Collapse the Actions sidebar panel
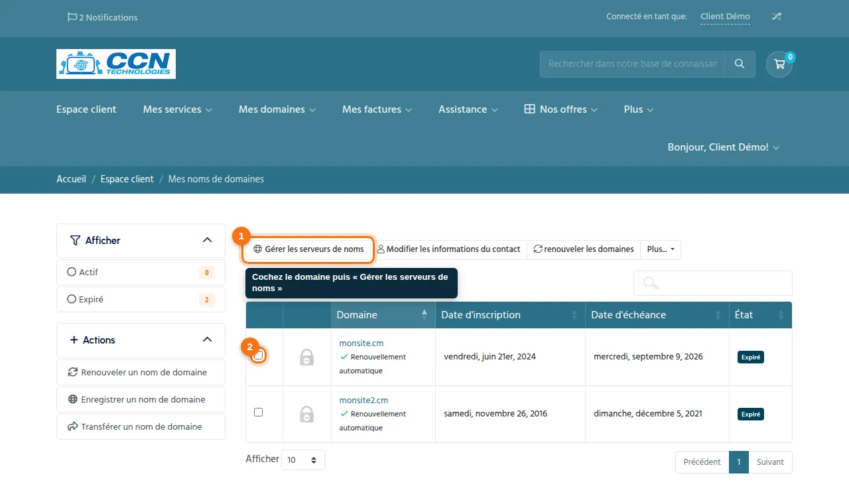Screen dimensions: 849x504 207,340
